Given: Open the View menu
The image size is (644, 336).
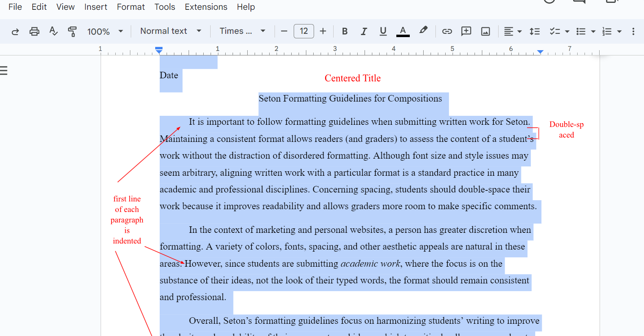Looking at the screenshot, I should (66, 7).
